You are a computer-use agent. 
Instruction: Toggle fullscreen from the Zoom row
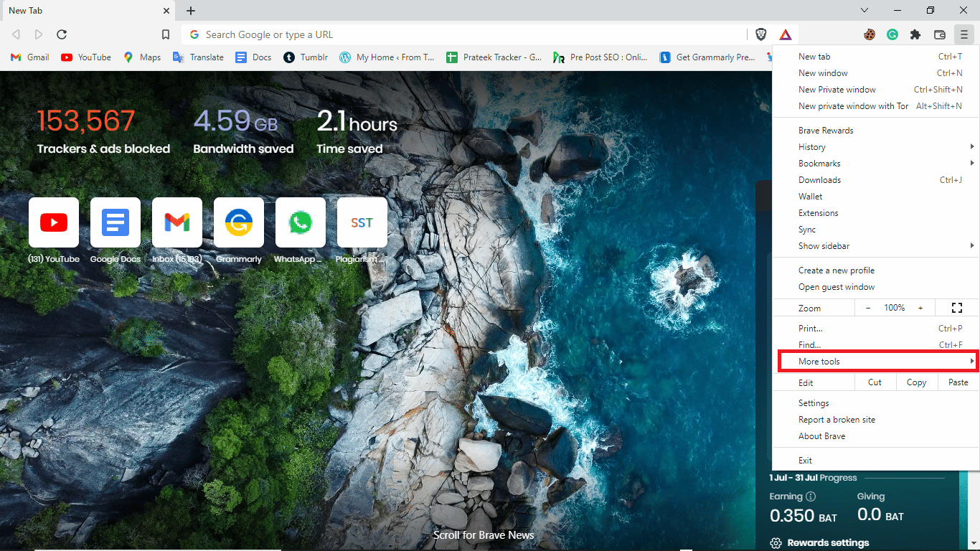[956, 308]
